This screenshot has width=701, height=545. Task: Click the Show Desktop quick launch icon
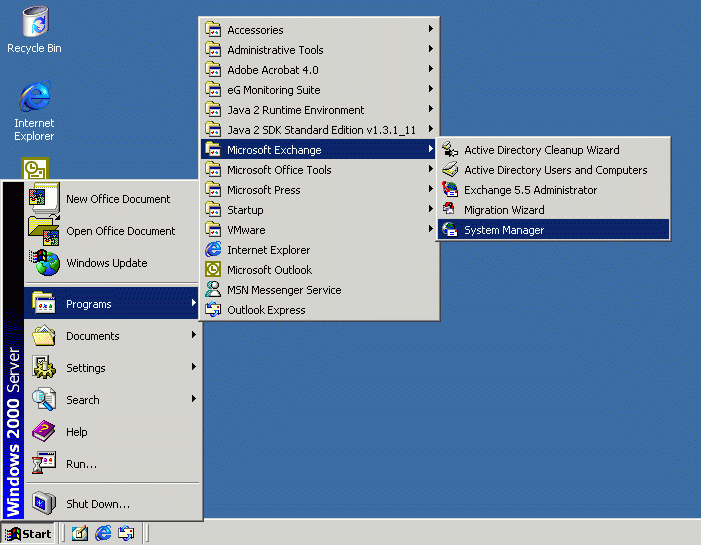[x=80, y=533]
